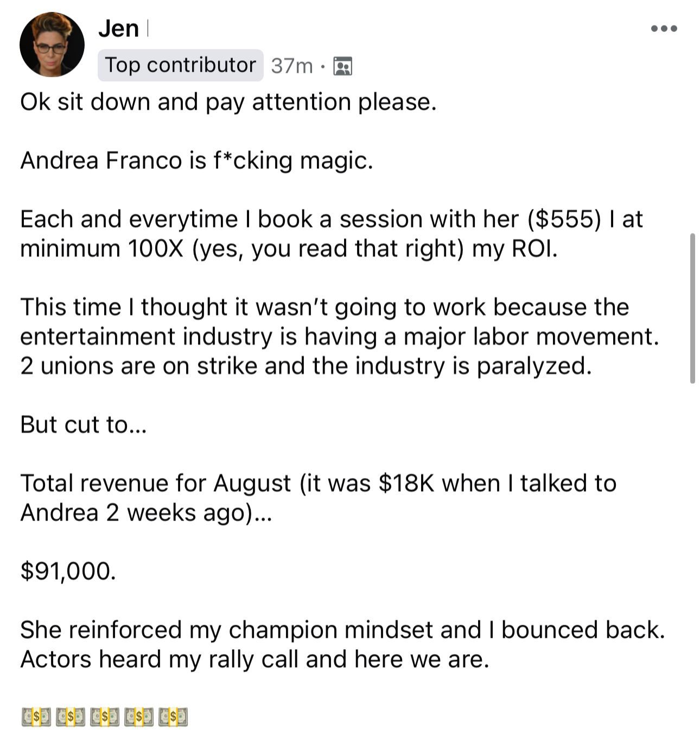Viewport: 700px width, 735px height.
Task: Click the "Total revenue for August" text
Action: pos(156,483)
